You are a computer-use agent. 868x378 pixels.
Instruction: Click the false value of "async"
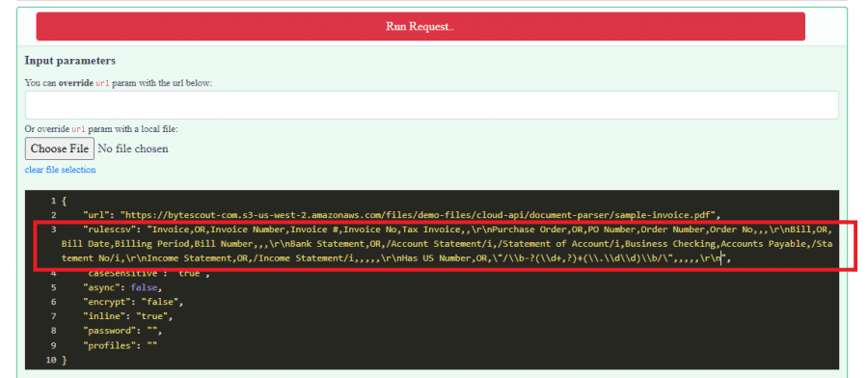[x=144, y=287]
